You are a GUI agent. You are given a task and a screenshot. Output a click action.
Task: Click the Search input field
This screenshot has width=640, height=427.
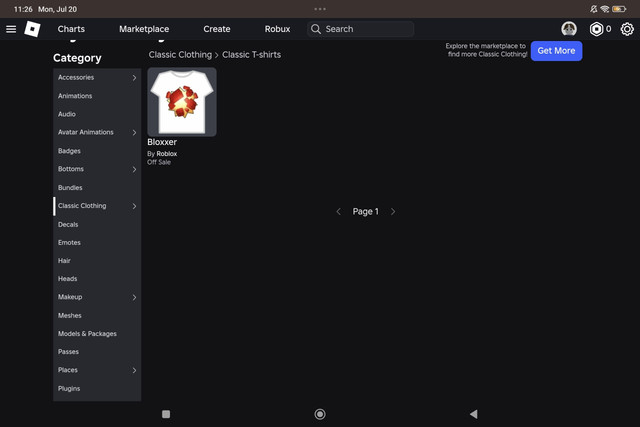click(x=360, y=29)
